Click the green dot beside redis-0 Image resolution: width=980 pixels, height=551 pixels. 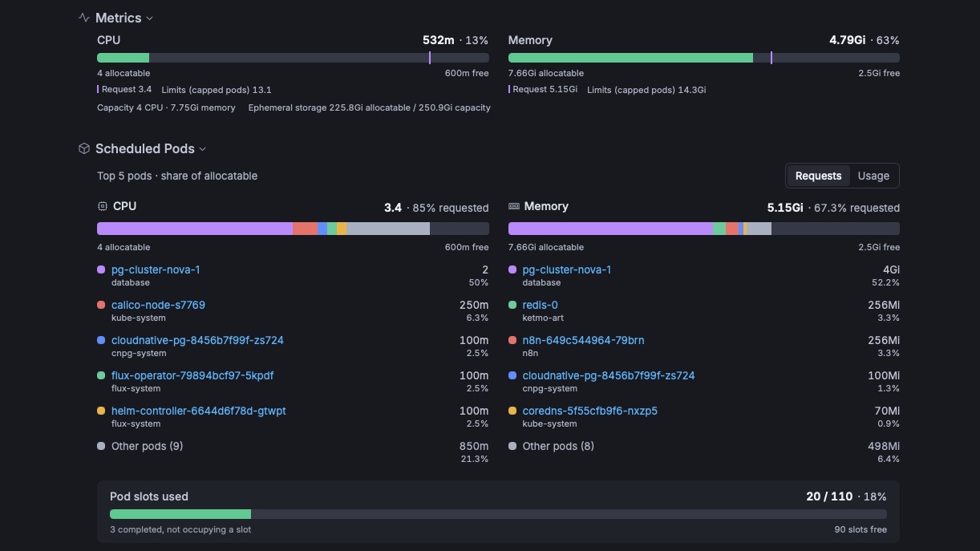click(x=512, y=305)
